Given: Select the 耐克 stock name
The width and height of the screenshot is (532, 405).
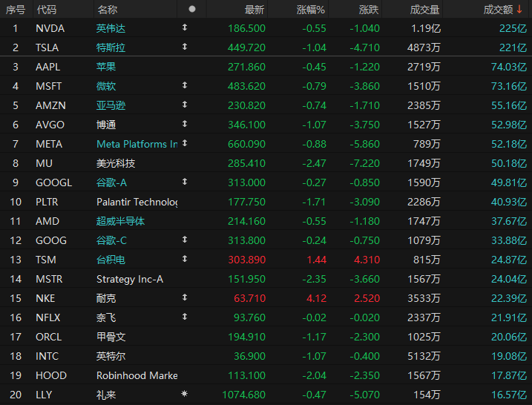Looking at the screenshot, I should tap(106, 298).
